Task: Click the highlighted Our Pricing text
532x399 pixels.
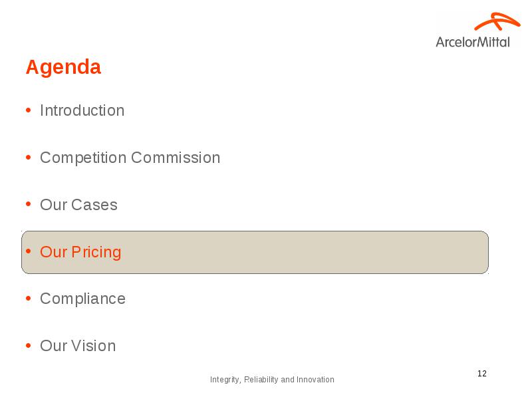Action: (x=80, y=252)
